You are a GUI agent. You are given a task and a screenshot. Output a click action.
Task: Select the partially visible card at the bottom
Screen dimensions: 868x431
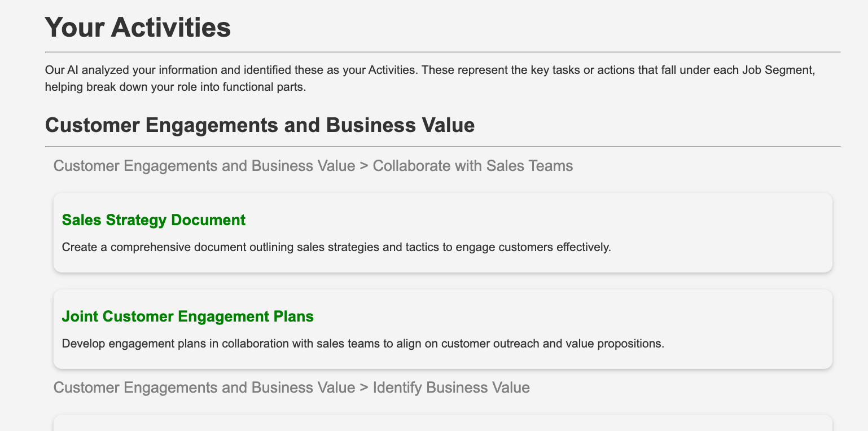[442, 423]
